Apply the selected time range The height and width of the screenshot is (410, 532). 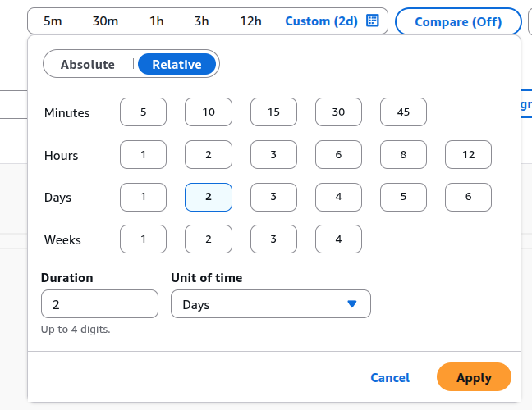474,378
